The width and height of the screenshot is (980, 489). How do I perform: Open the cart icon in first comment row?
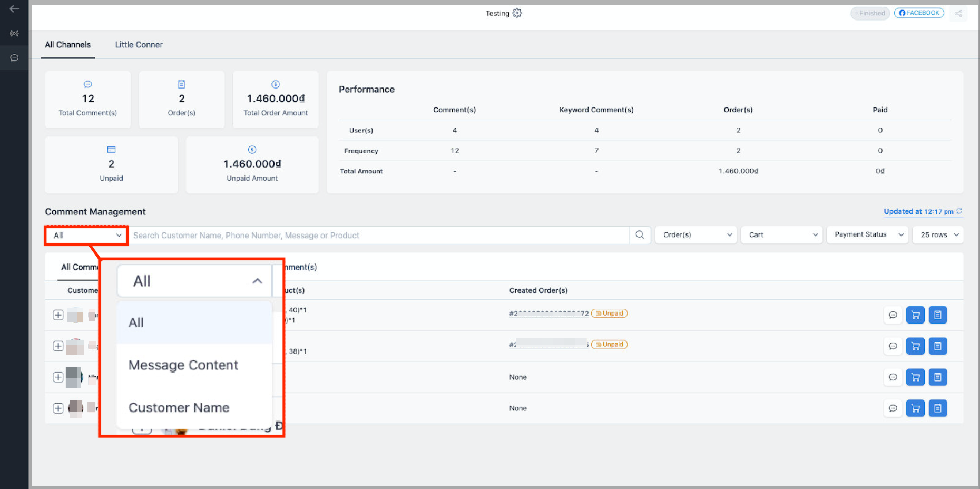tap(915, 315)
